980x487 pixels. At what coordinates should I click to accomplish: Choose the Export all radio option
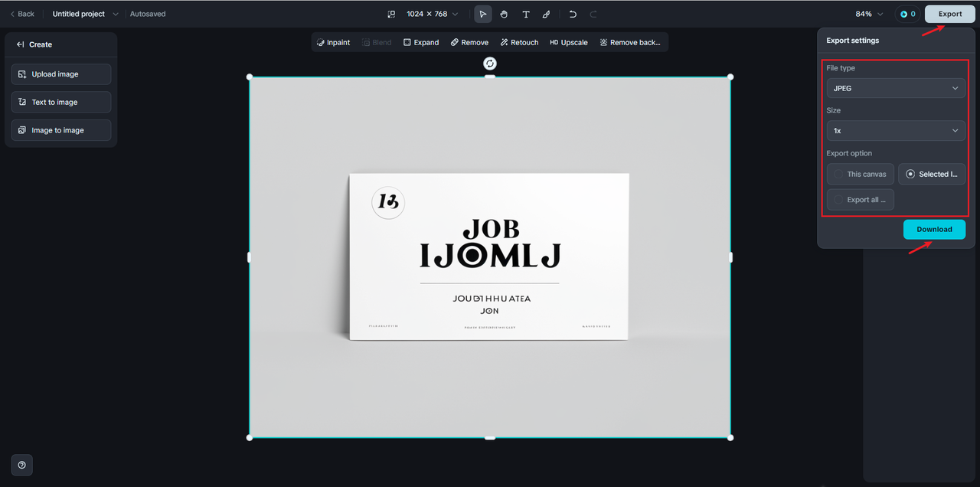[860, 200]
